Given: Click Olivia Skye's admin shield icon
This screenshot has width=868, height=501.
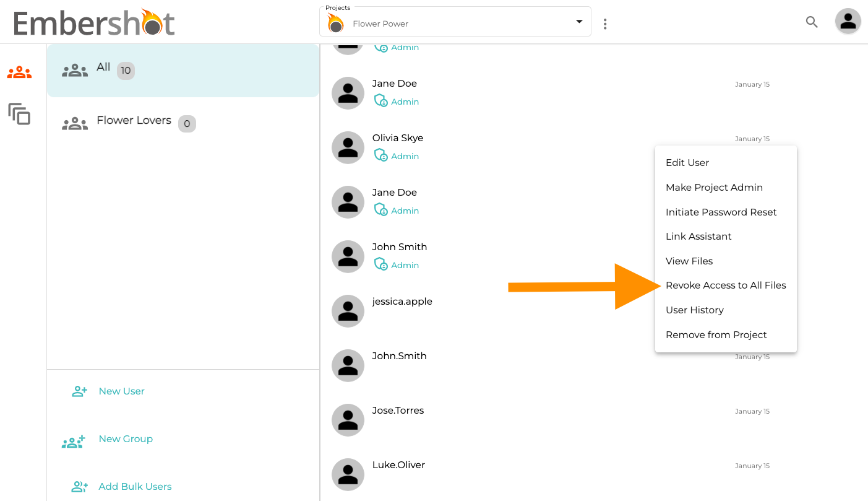Looking at the screenshot, I should coord(380,155).
